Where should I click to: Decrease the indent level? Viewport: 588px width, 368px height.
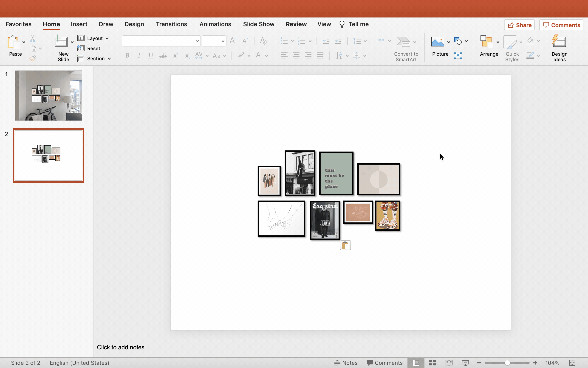point(326,41)
